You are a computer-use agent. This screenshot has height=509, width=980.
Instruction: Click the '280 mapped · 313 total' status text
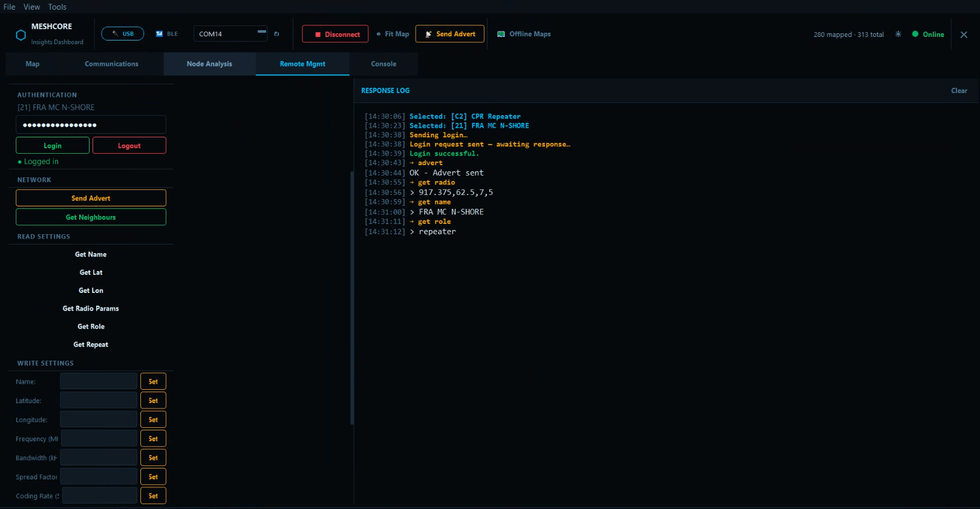848,34
